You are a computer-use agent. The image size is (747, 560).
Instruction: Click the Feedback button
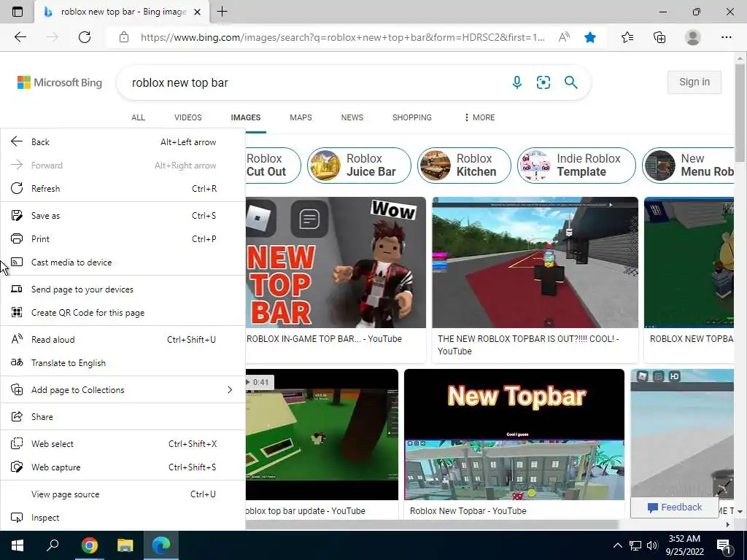[674, 507]
